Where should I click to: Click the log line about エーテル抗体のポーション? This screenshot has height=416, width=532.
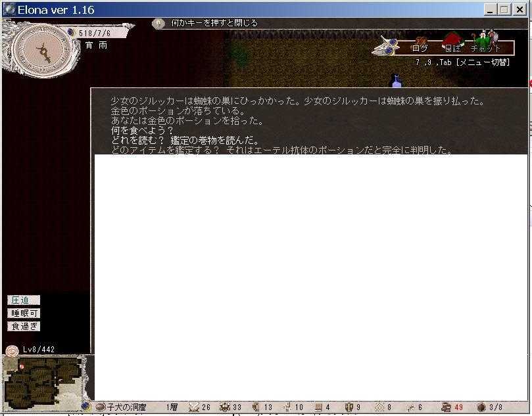339,150
